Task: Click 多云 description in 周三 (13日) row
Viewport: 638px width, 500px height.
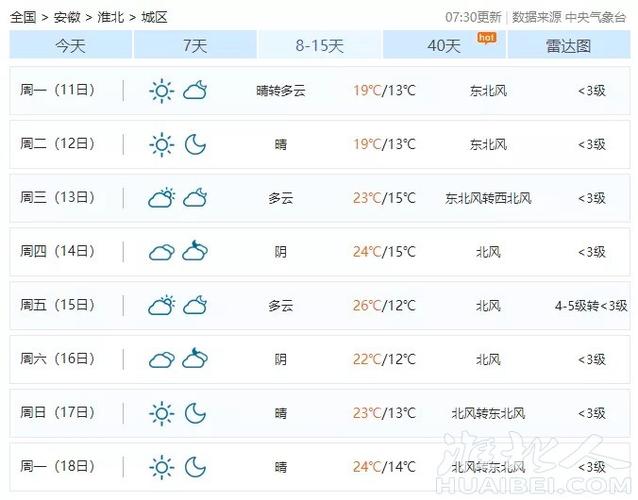Action: click(281, 198)
